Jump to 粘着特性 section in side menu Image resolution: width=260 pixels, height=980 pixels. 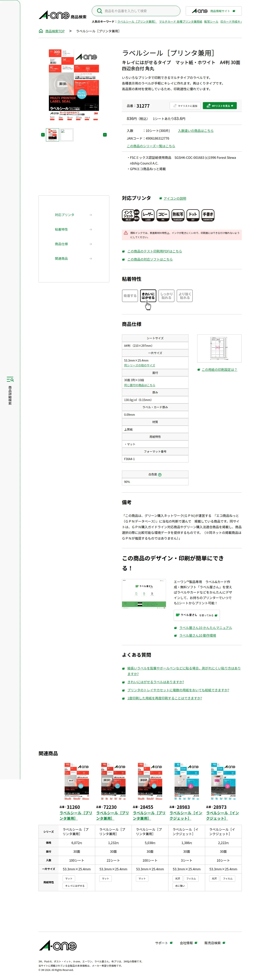tap(73, 229)
